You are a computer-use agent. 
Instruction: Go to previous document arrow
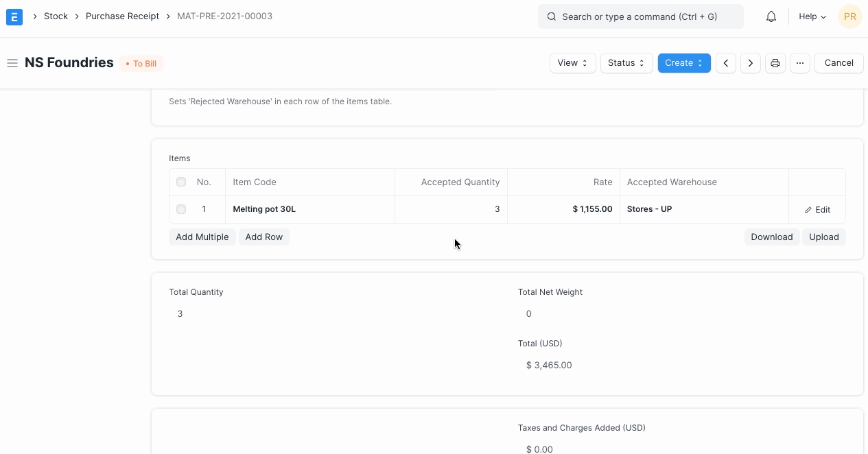[726, 63]
